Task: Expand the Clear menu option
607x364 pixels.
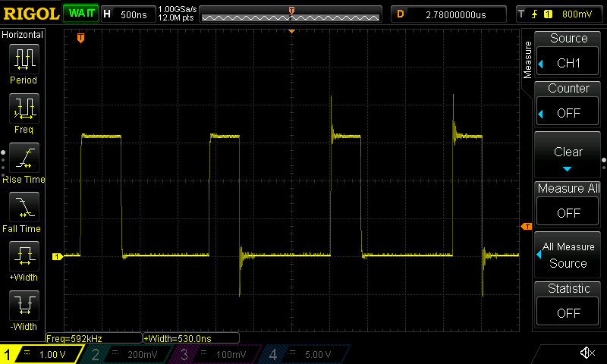Action: (568, 155)
